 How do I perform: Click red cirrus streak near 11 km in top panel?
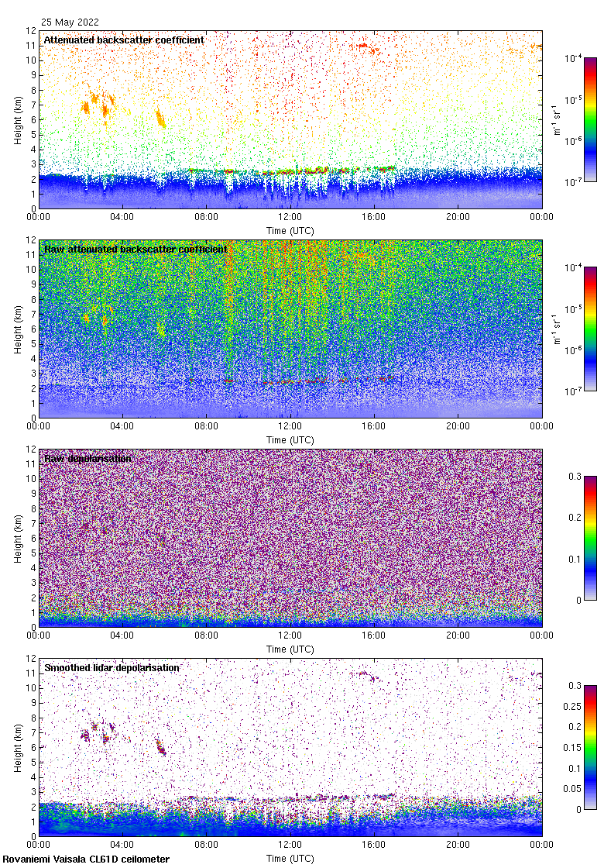coord(364,47)
